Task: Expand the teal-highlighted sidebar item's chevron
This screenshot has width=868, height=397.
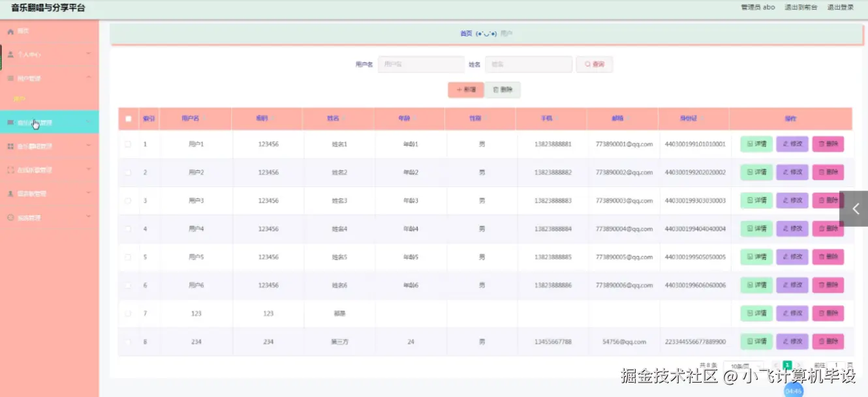Action: pyautogui.click(x=89, y=122)
